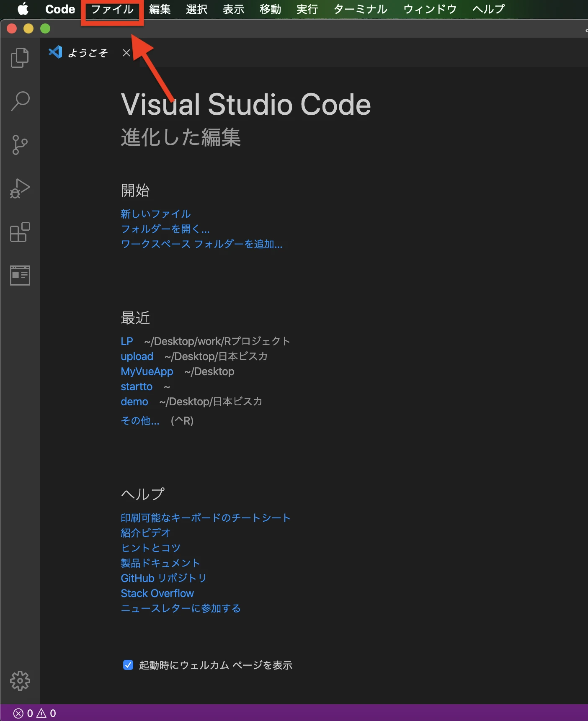Open the Search view in activity bar
The height and width of the screenshot is (721, 588).
(x=20, y=101)
